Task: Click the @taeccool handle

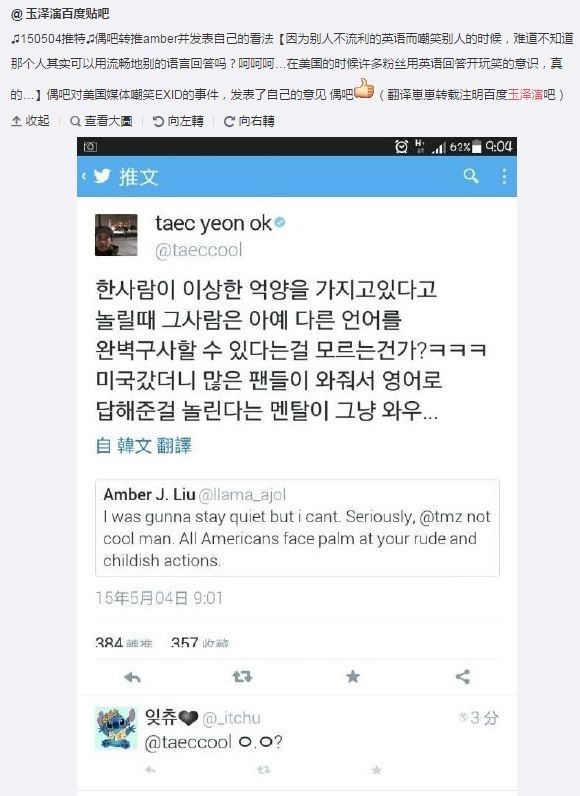Action: pos(198,250)
